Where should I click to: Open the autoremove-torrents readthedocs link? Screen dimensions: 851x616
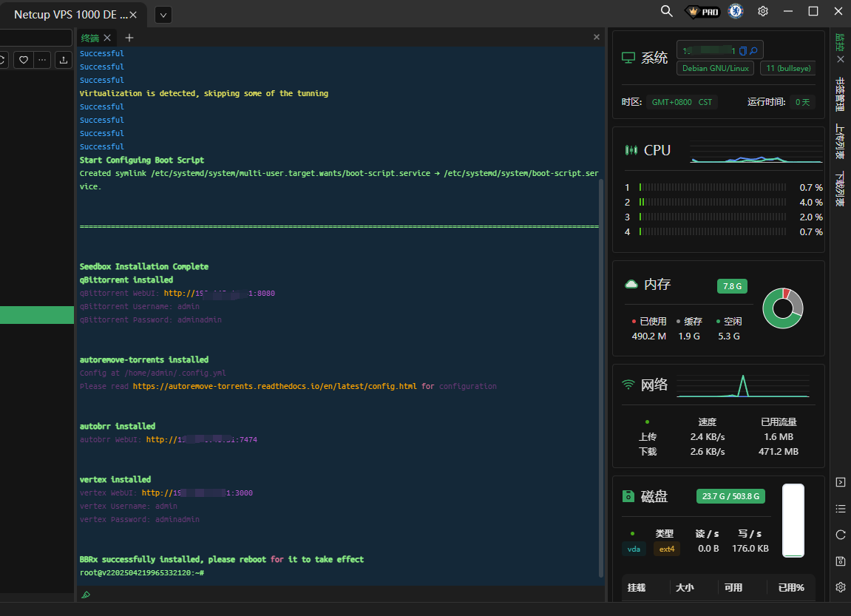point(274,386)
